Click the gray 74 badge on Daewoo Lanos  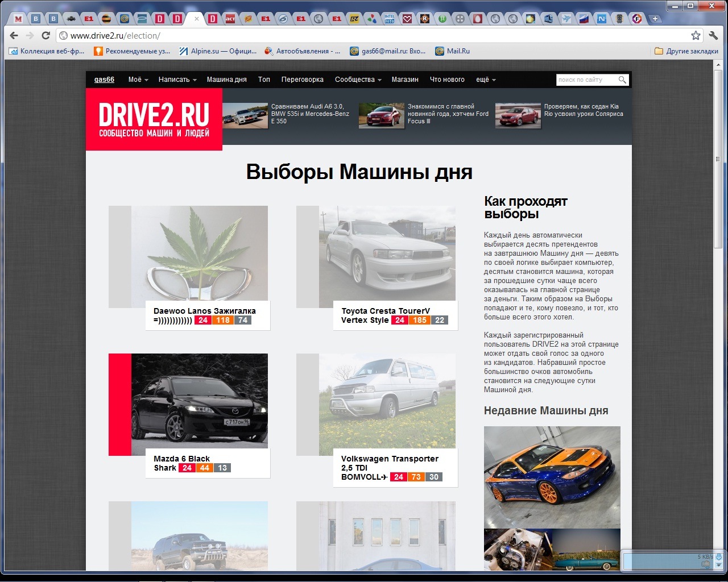(243, 320)
